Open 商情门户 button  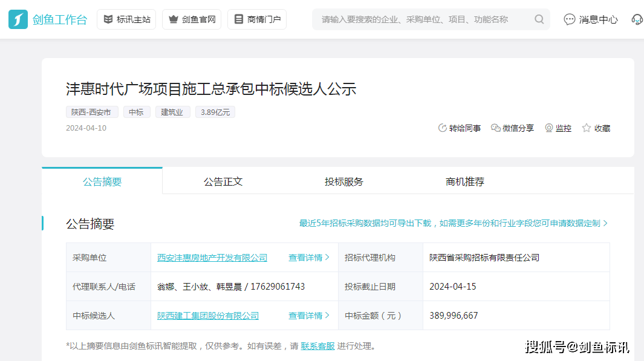257,19
